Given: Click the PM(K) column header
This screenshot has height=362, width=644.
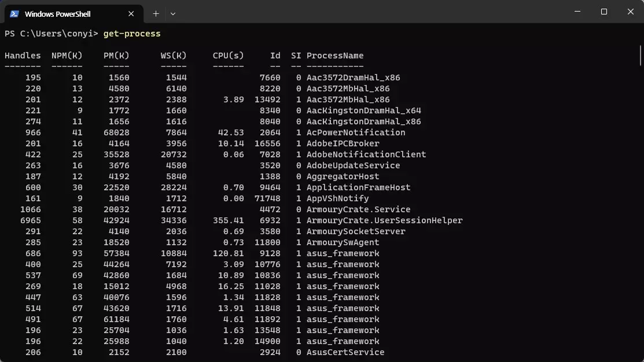Looking at the screenshot, I should 116,56.
